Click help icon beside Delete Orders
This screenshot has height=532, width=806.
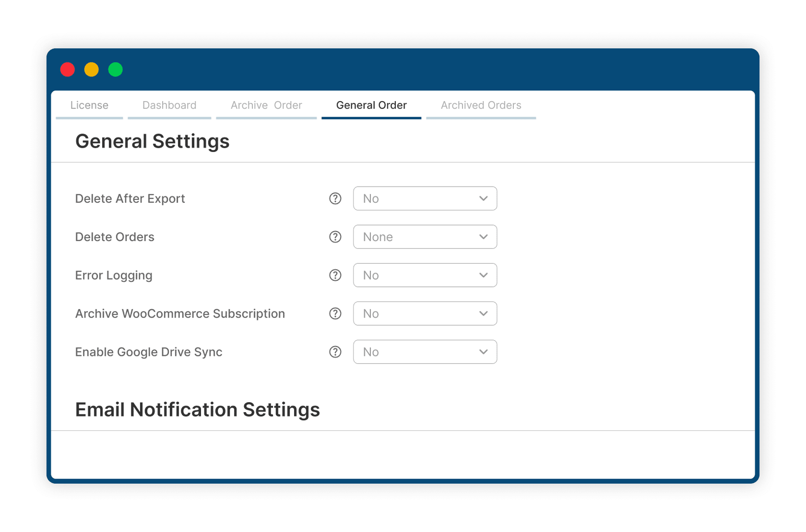pos(335,237)
